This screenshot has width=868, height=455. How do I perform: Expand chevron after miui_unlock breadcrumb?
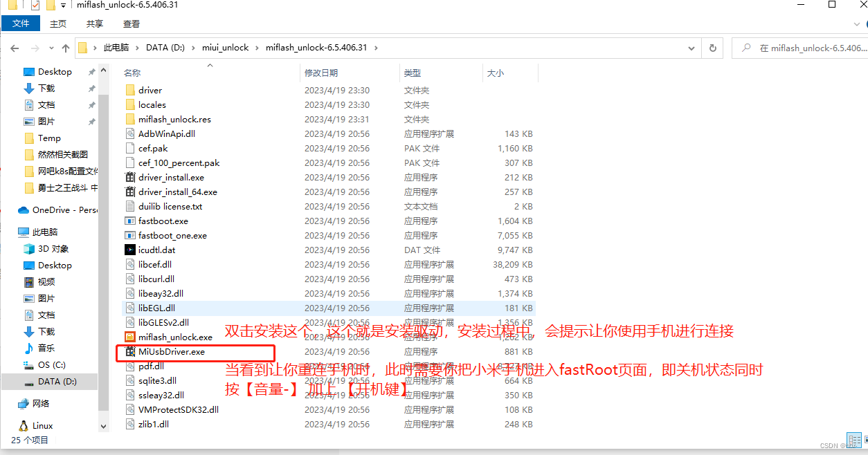pos(257,48)
